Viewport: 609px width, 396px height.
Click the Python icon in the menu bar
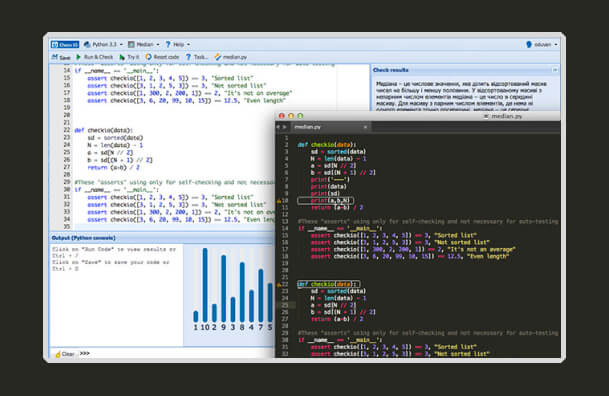coord(87,44)
